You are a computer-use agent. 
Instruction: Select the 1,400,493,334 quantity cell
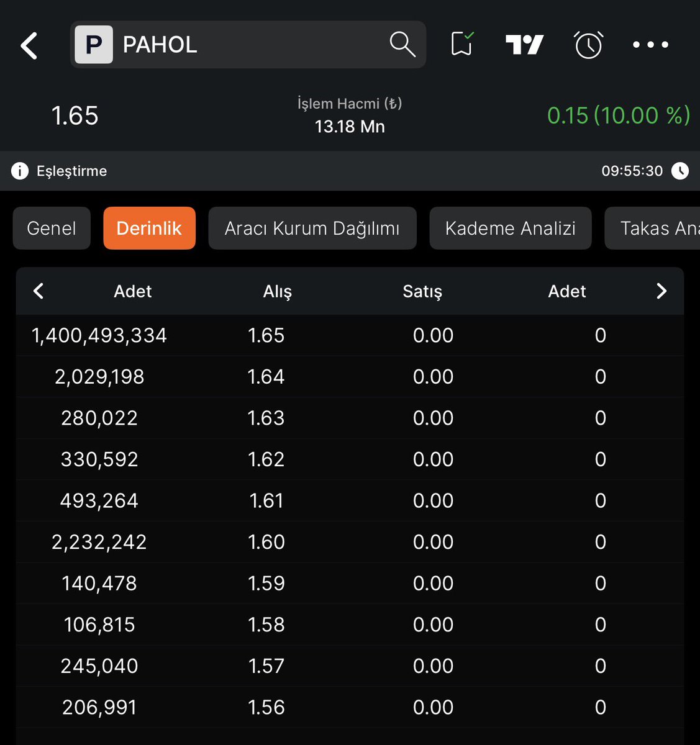99,335
